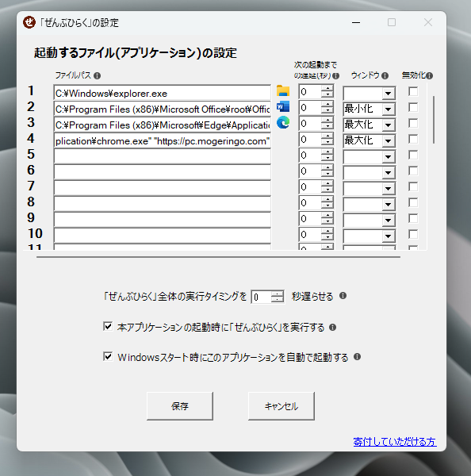The image size is (471, 476).
Task: Open the window dropdown for row 8
Action: pyautogui.click(x=389, y=205)
